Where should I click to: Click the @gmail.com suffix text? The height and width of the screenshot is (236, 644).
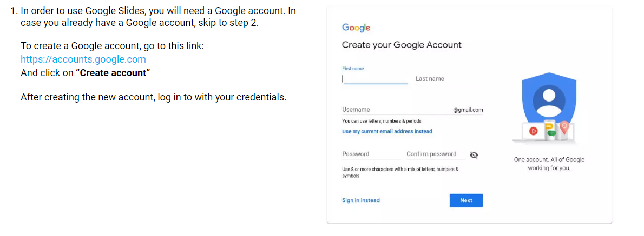click(x=468, y=110)
